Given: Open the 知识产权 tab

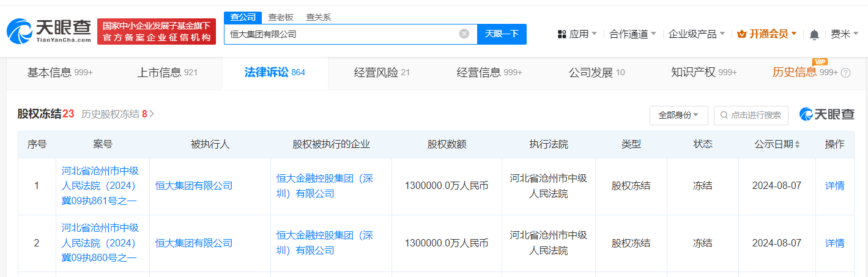Looking at the screenshot, I should (x=703, y=73).
